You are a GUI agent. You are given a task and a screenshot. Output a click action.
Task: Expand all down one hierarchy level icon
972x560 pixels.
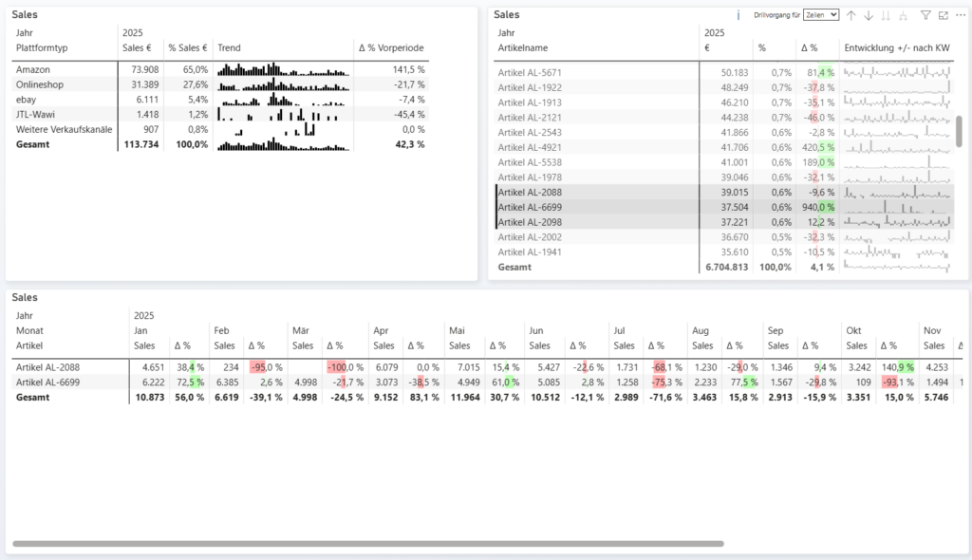click(x=903, y=15)
